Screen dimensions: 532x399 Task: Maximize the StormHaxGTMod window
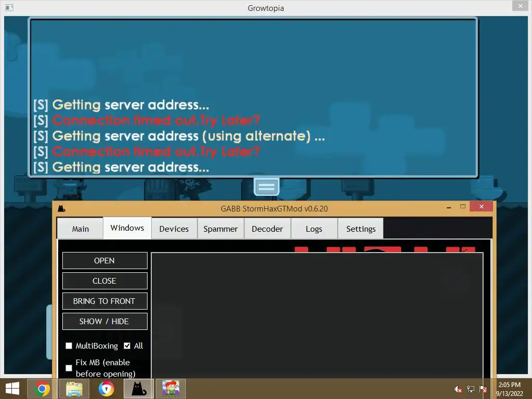click(462, 207)
